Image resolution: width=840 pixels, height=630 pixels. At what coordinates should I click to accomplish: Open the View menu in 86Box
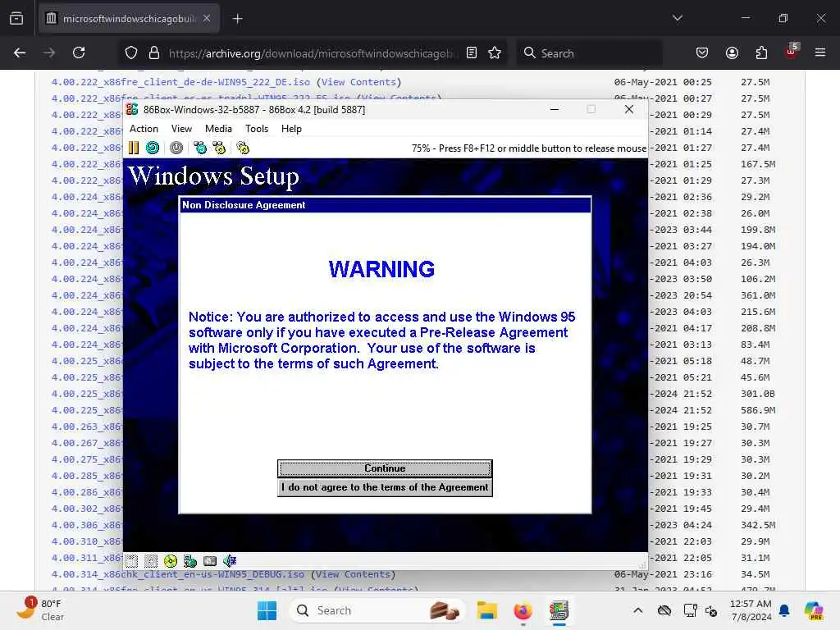point(181,129)
